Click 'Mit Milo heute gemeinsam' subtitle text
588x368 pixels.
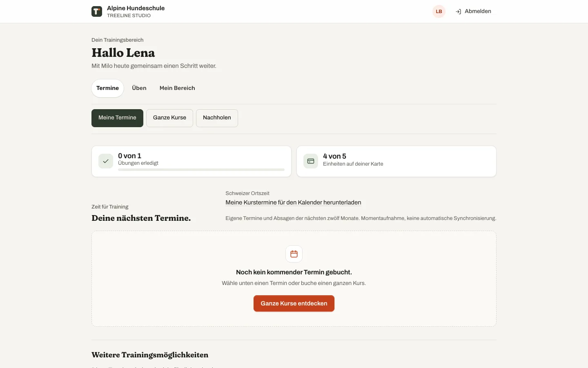coord(154,66)
